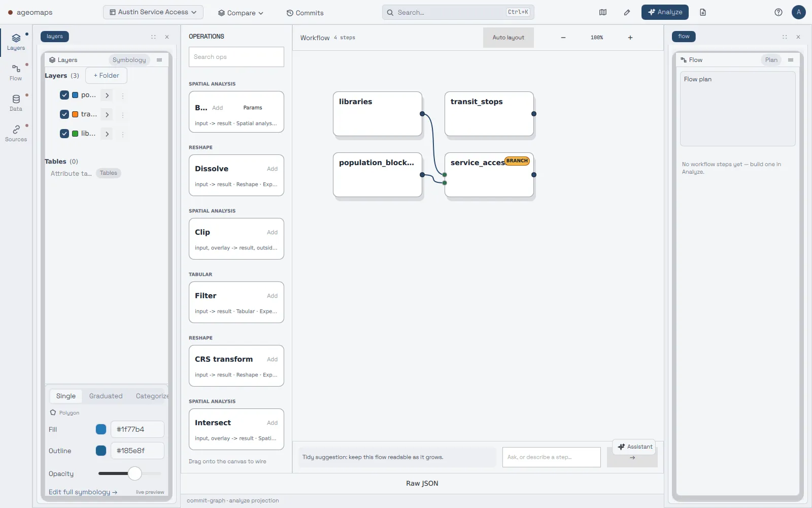Open the Layers panel hamburger menu
The height and width of the screenshot is (508, 812).
[159, 60]
